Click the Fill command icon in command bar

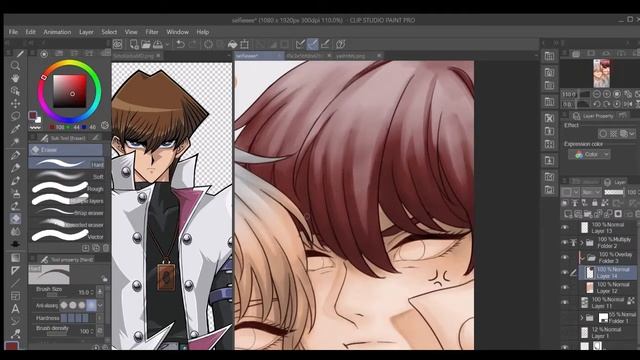pos(232,44)
